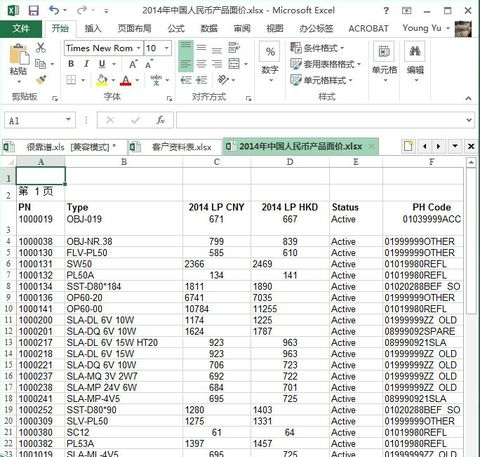Click the text Orientation icon
Screen dimensions: 480x457
point(223,80)
